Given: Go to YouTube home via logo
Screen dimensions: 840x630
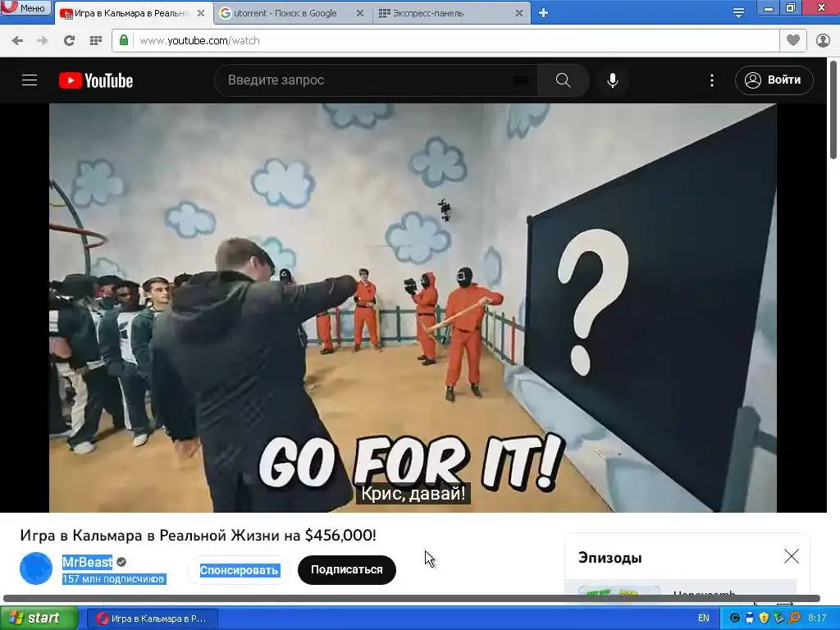Looking at the screenshot, I should pyautogui.click(x=96, y=80).
